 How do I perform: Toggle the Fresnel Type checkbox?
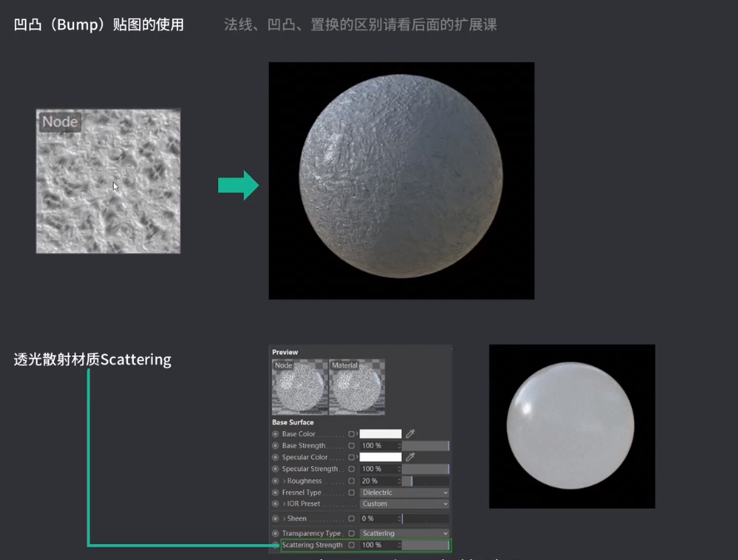tap(351, 493)
